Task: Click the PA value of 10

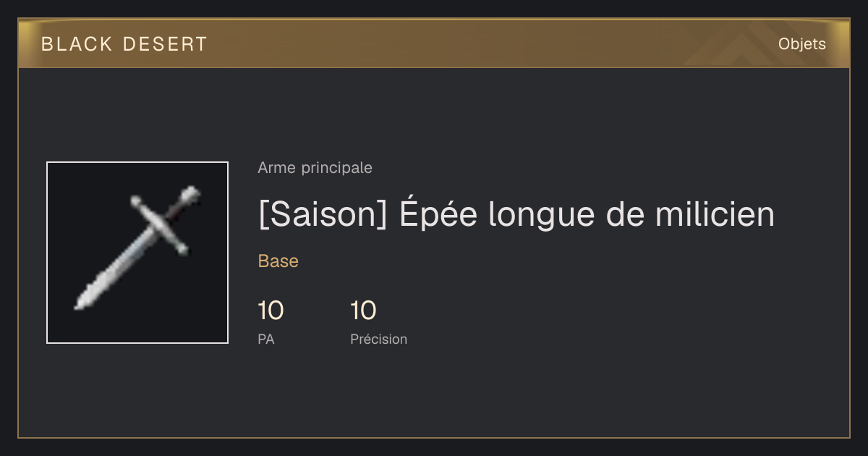Action: click(271, 311)
